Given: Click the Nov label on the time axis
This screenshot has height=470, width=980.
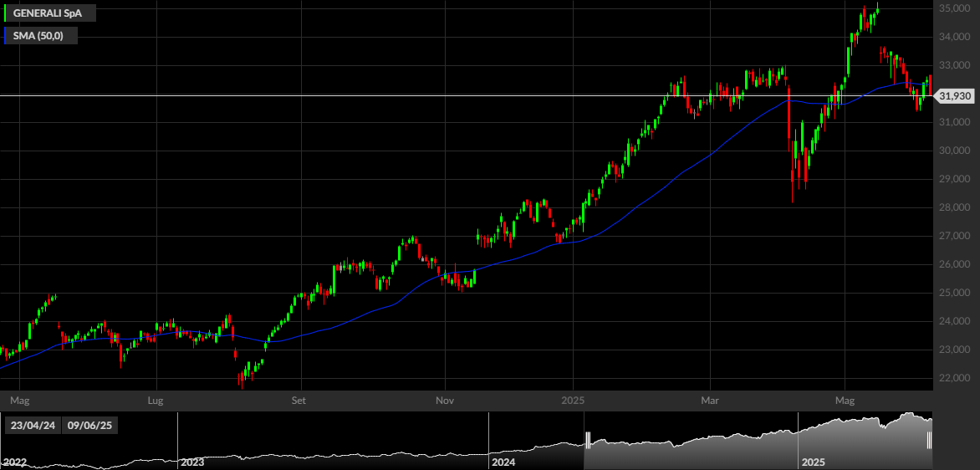Looking at the screenshot, I should (444, 399).
